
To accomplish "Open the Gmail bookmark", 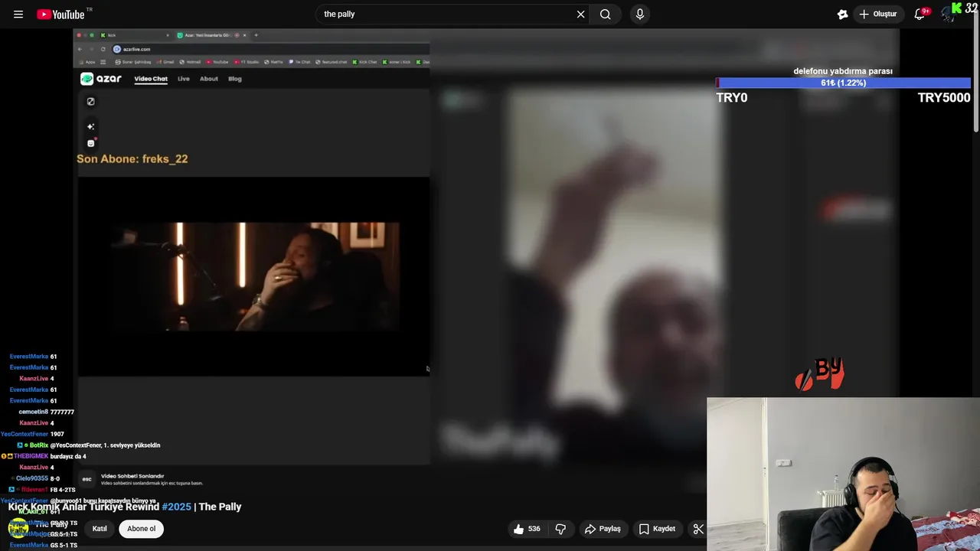I will pyautogui.click(x=165, y=62).
